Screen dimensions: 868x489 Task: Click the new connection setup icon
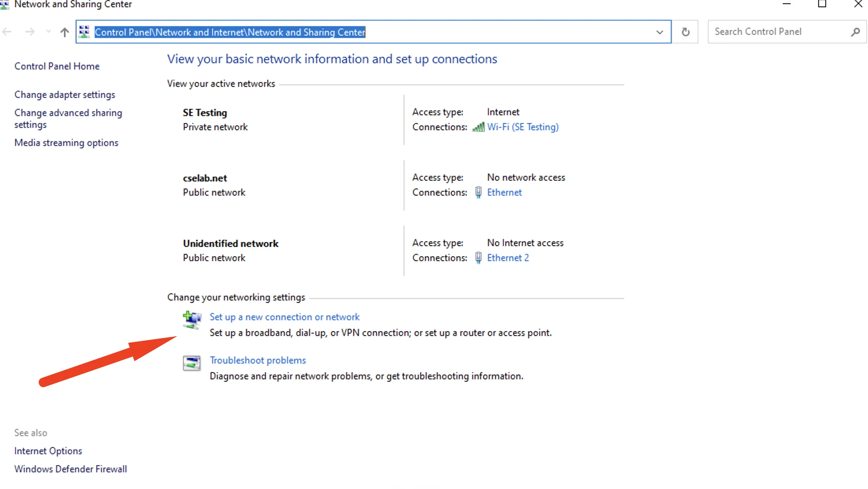tap(192, 320)
